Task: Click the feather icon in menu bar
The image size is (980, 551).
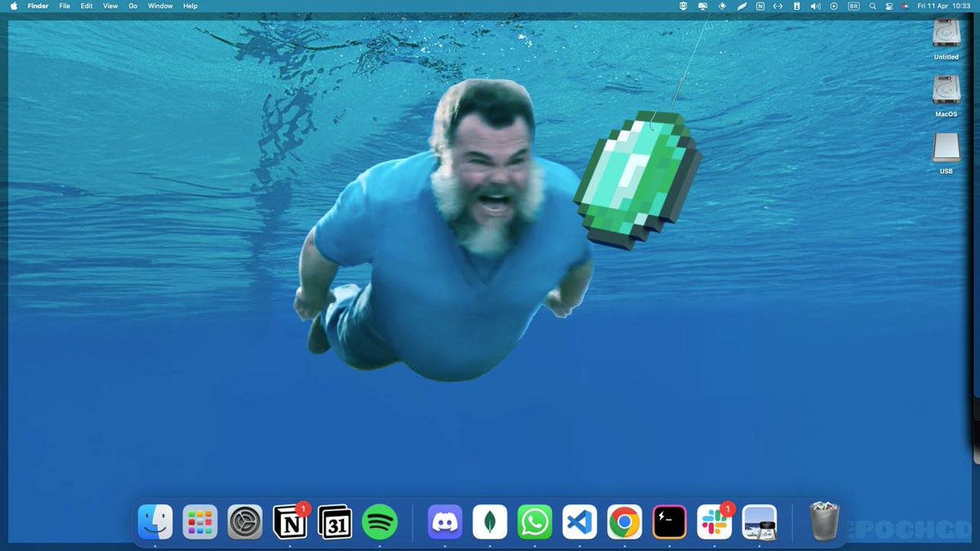Action: pos(742,6)
